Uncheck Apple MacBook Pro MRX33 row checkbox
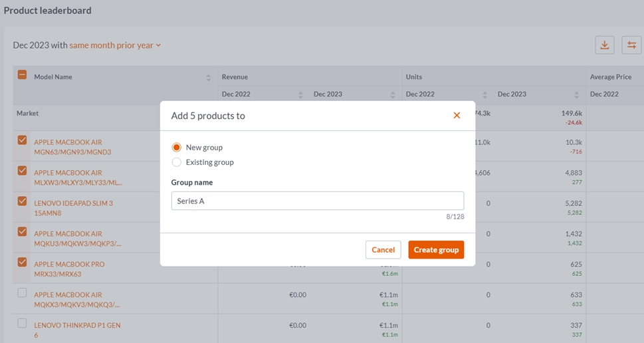The width and height of the screenshot is (644, 343). (22, 262)
